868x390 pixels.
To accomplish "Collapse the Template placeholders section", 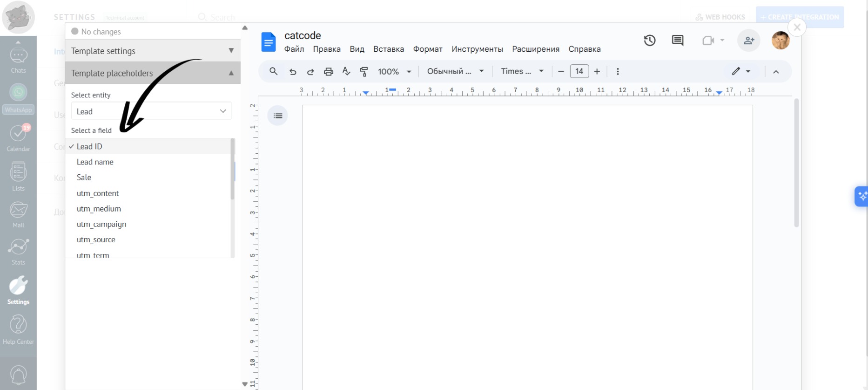I will 153,73.
